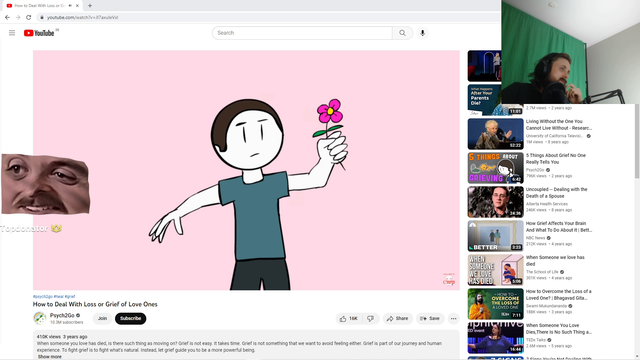Open the '5 Things About Grieving' thumbnail
This screenshot has height=360, width=640.
coord(496,168)
